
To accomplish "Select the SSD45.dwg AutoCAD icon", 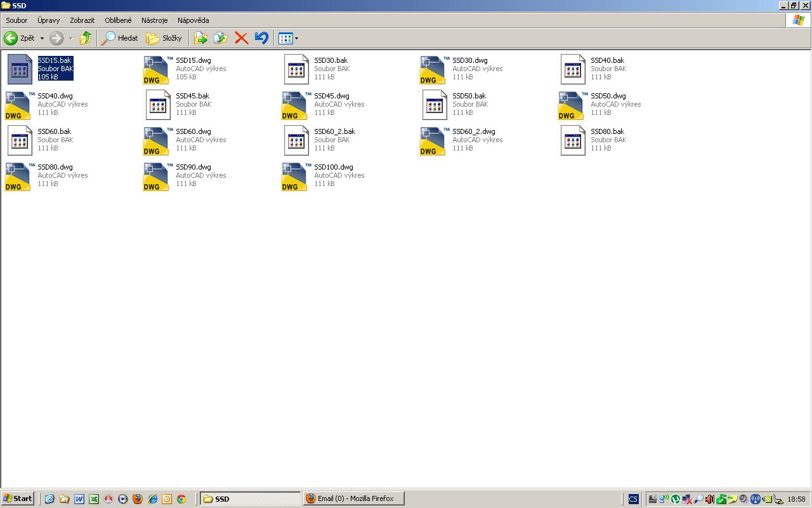I will [296, 105].
